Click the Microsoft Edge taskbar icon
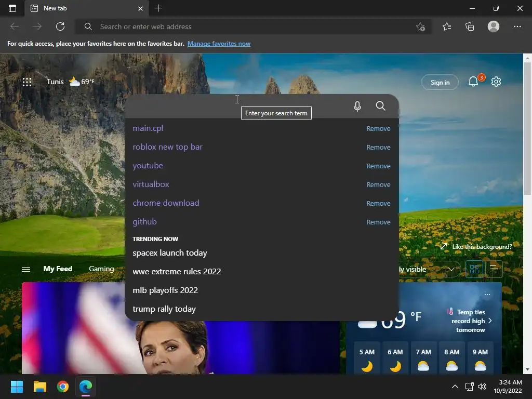Image resolution: width=532 pixels, height=399 pixels. (x=86, y=387)
